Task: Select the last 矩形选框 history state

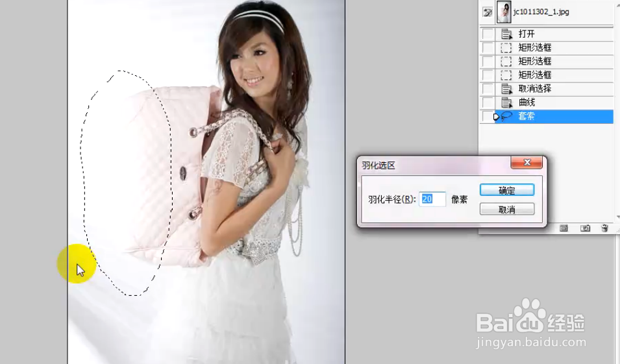Action: click(x=554, y=75)
